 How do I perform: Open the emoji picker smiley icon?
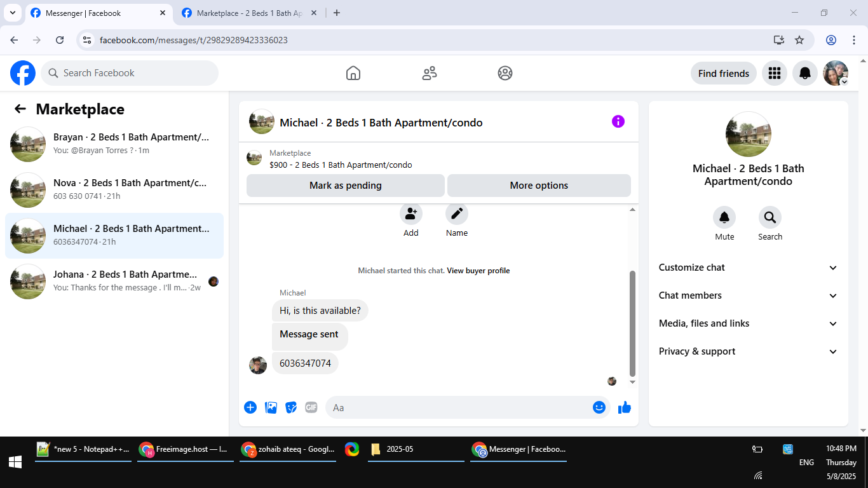[599, 407]
